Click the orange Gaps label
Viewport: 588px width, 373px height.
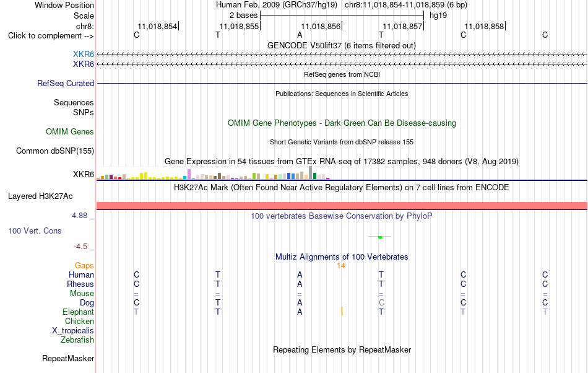point(84,266)
